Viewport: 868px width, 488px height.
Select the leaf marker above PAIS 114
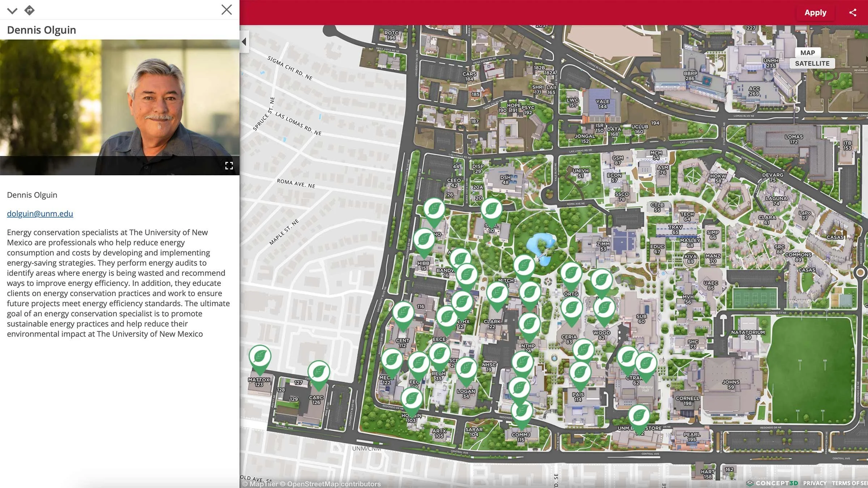pyautogui.click(x=580, y=373)
